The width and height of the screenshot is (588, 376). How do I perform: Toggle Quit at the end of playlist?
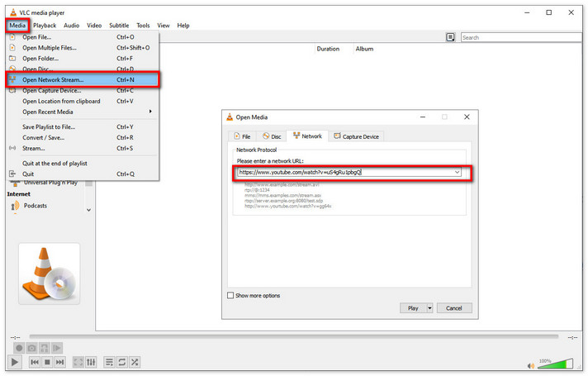click(83, 164)
